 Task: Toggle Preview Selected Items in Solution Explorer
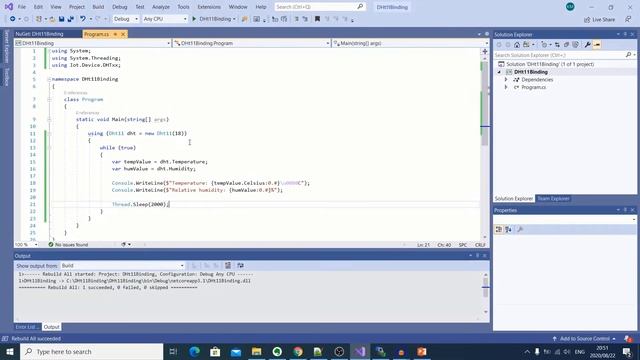pos(597,44)
